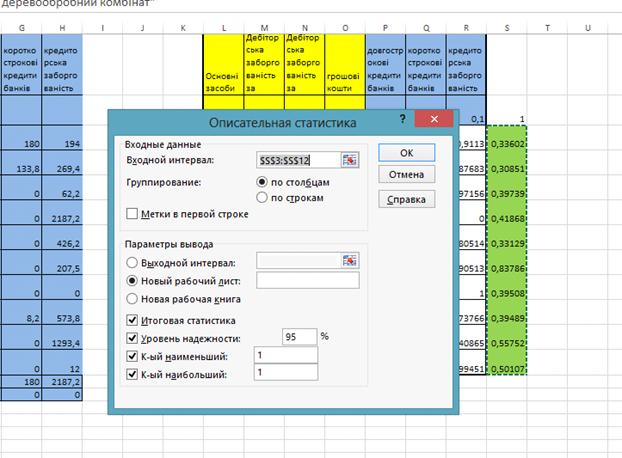The image size is (622, 458).
Task: Choose Выходной интервал output option
Action: click(x=132, y=263)
